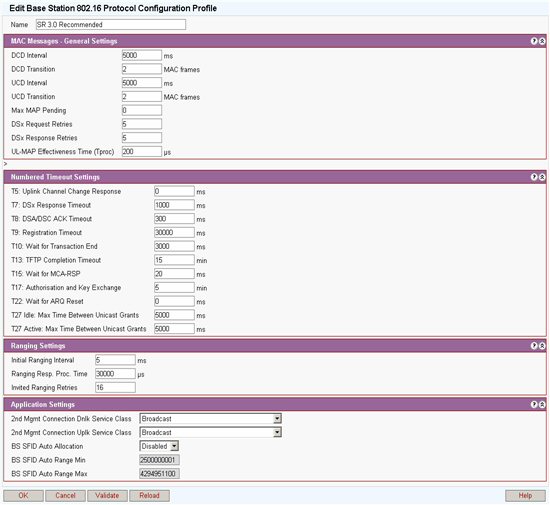550x505 pixels.
Task: Click the OK button
Action: click(x=24, y=496)
